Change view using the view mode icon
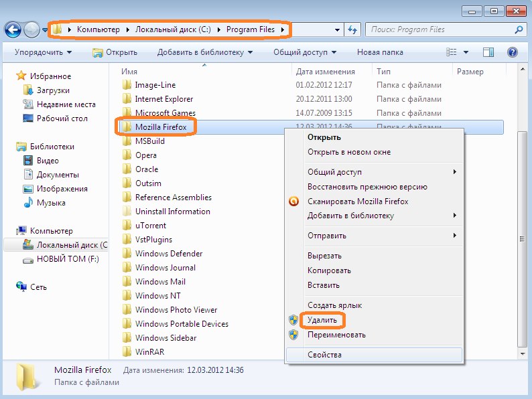Screen dimensions: 532x399 451,52
